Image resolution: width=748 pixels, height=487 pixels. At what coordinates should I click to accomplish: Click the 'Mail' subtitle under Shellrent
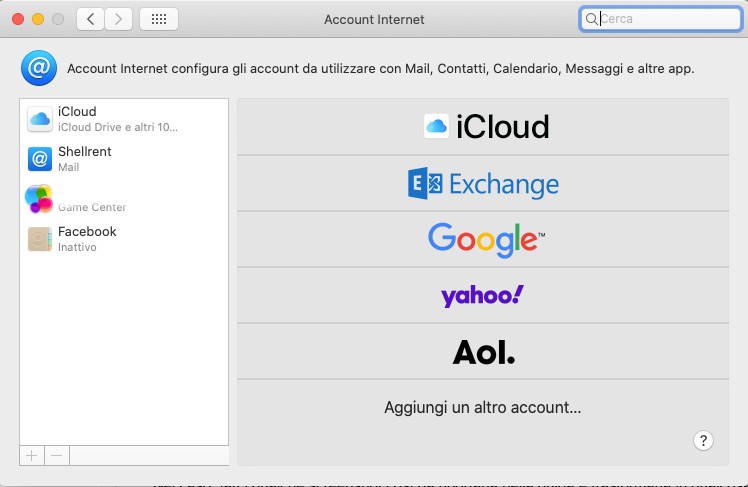pos(68,167)
